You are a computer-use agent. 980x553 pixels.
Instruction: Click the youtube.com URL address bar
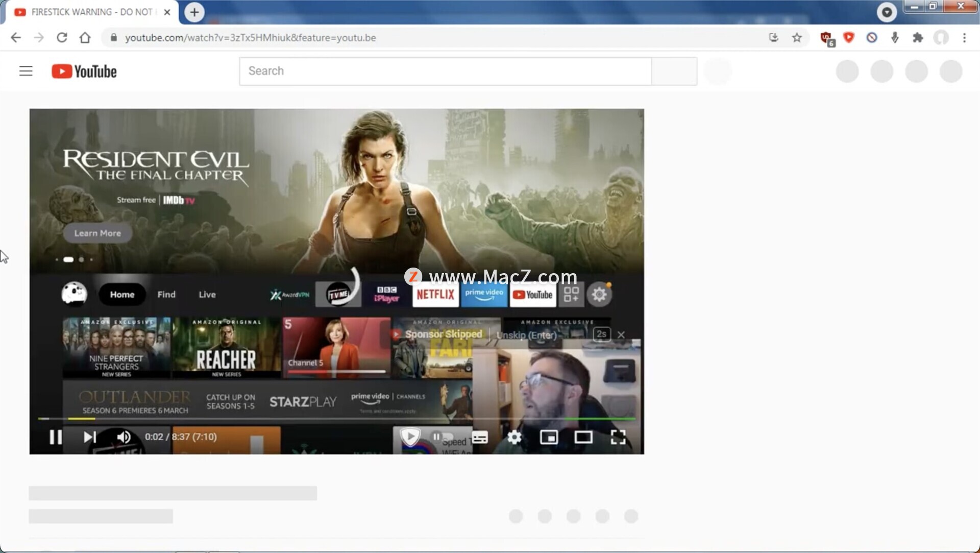pos(251,38)
